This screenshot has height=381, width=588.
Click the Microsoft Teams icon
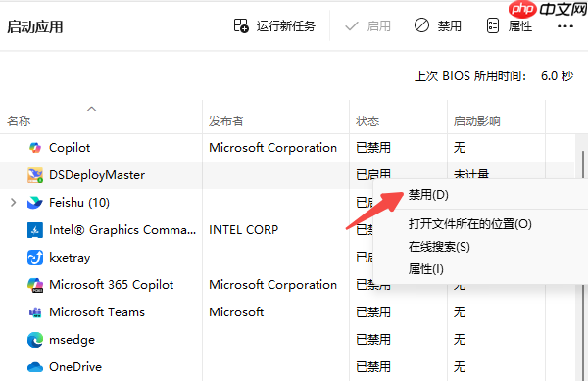tap(35, 312)
